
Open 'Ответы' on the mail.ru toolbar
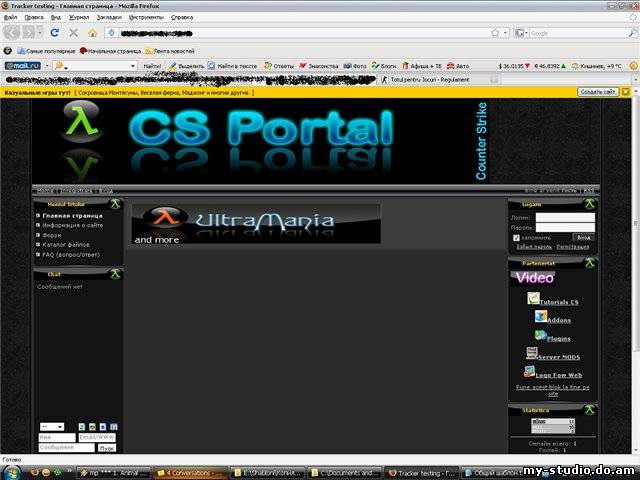(x=279, y=66)
